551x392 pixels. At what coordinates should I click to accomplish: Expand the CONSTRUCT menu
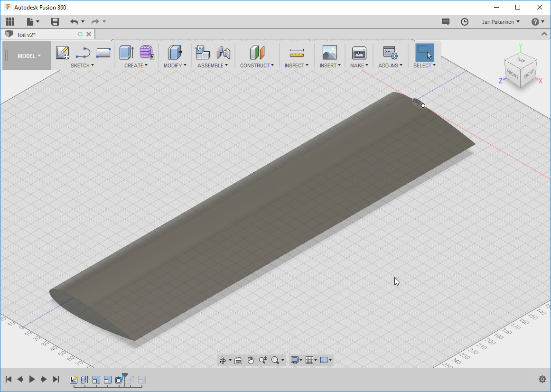[257, 65]
